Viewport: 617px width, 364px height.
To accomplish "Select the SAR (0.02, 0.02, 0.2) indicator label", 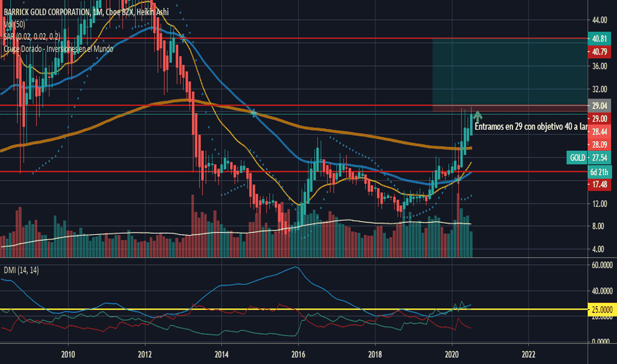I will (x=32, y=36).
